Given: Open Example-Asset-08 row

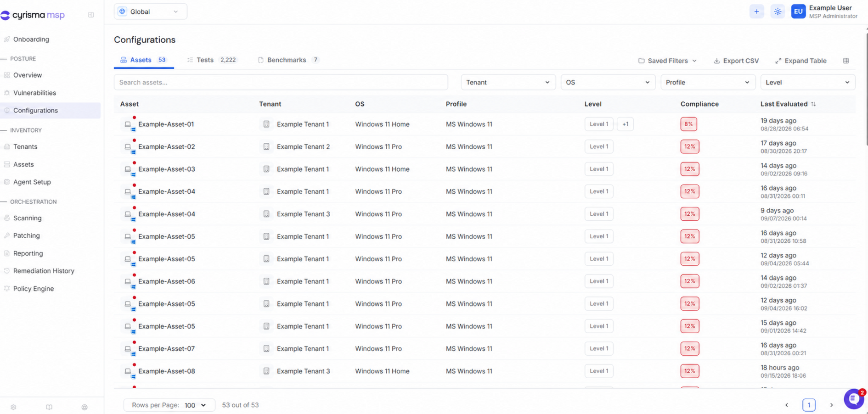Looking at the screenshot, I should tap(485, 371).
